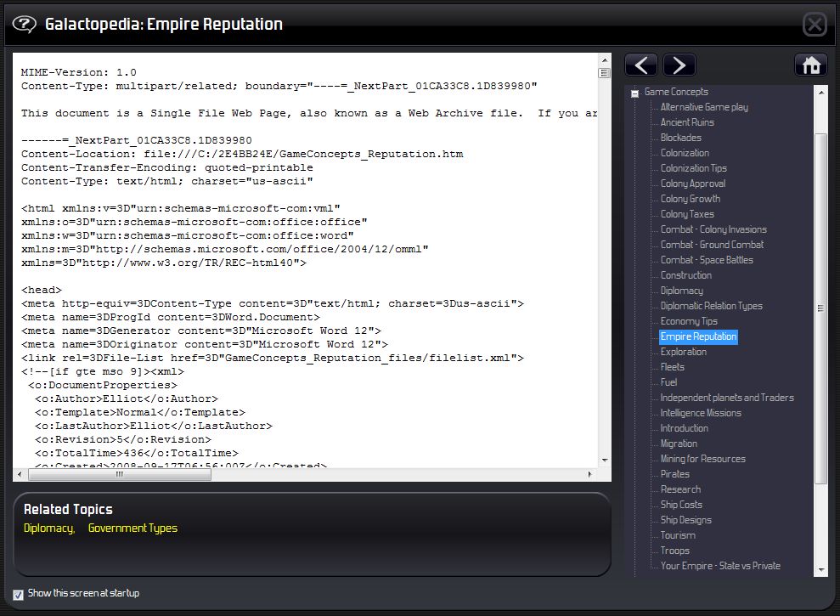Image resolution: width=840 pixels, height=616 pixels.
Task: Open the Colonization topic
Action: pos(685,153)
